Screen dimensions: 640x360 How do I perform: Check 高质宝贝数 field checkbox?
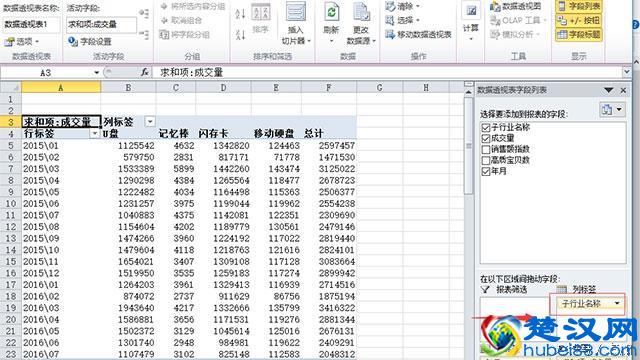click(485, 160)
